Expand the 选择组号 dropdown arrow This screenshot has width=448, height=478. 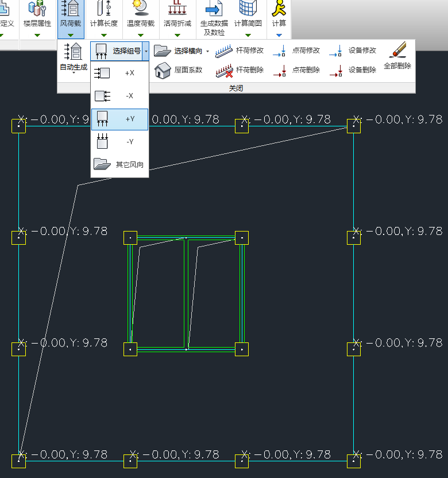coord(146,51)
